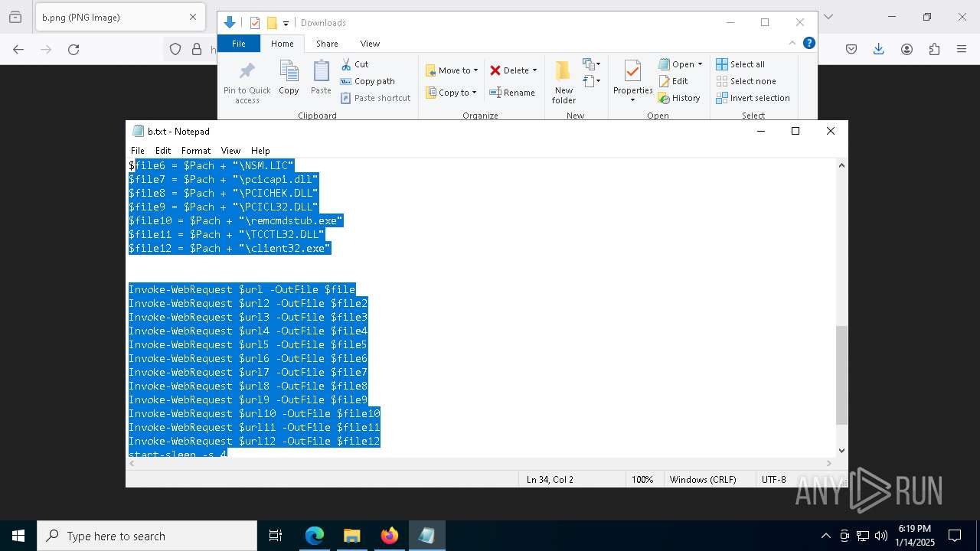
Task: Close the b.png Firefox tab
Action: [193, 17]
